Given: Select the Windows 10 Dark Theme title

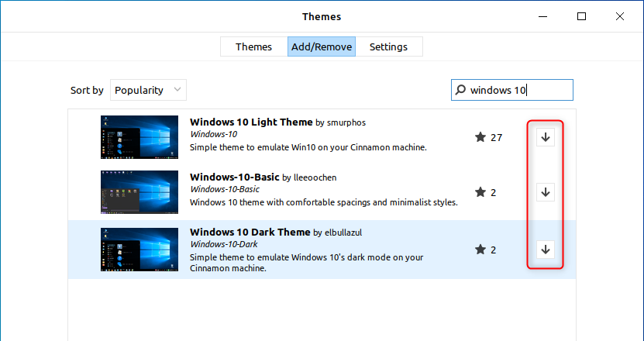Looking at the screenshot, I should (250, 232).
